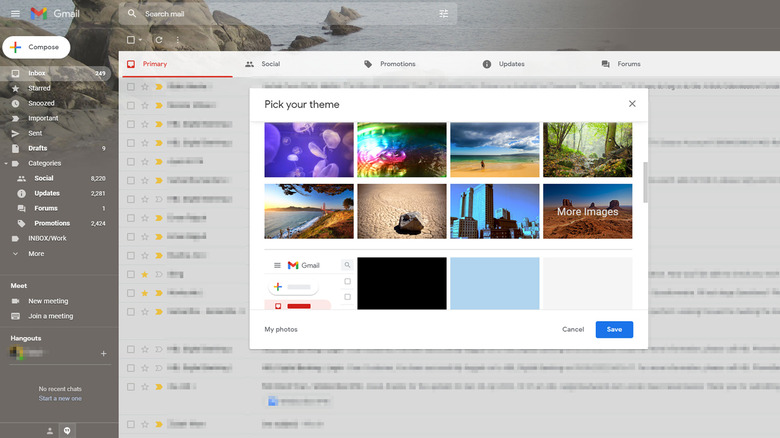The image size is (780, 438).
Task: Select the light blue theme swatch
Action: point(494,283)
